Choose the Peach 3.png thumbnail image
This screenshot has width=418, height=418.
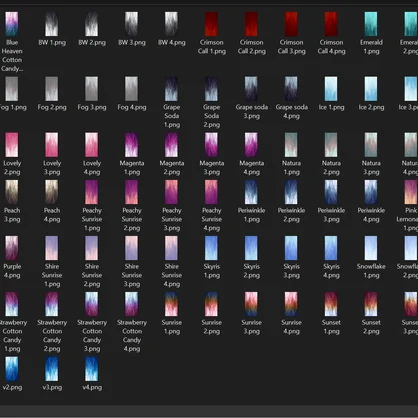point(12,192)
